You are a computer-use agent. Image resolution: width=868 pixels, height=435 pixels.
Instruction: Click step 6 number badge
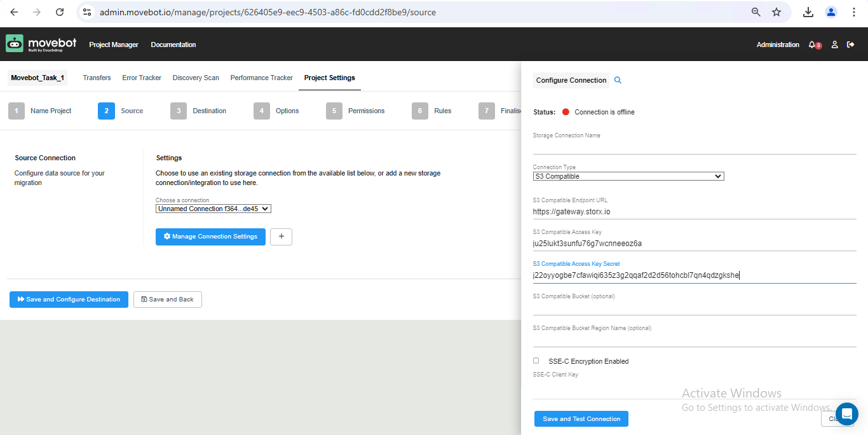420,111
